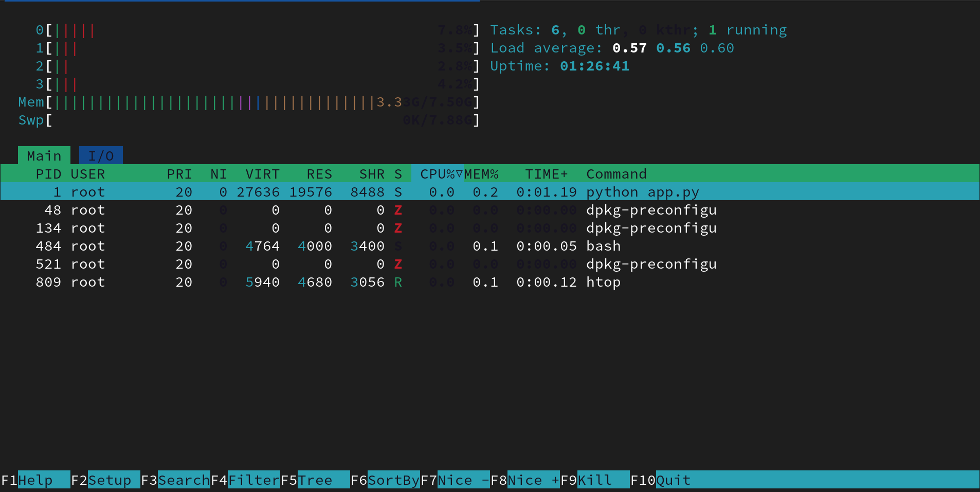
Task: Switch to the I/O tab
Action: [x=100, y=155]
